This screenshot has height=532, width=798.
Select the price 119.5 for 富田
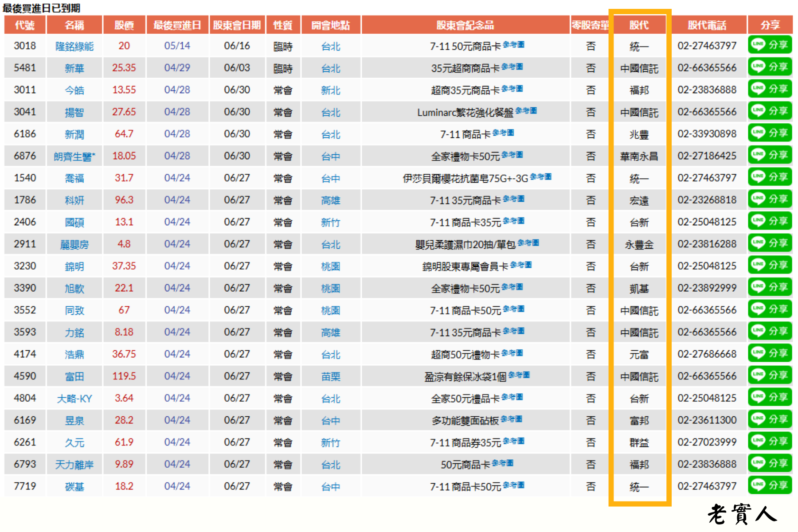[124, 376]
